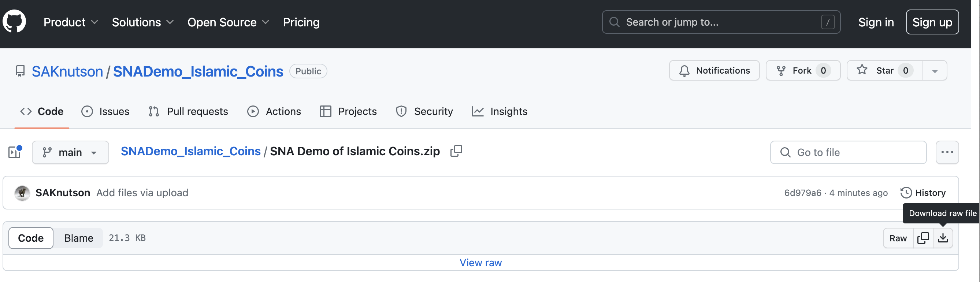Open the more file actions menu
This screenshot has height=282, width=980.
tap(947, 152)
